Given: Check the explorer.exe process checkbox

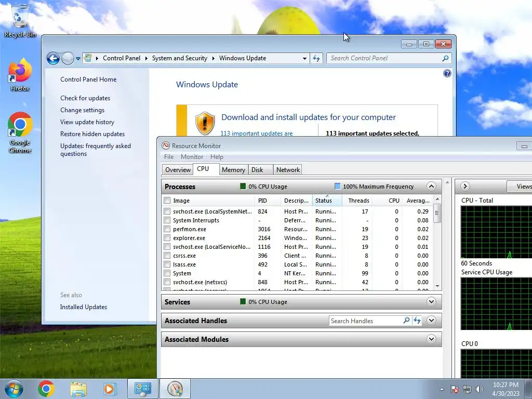Looking at the screenshot, I should click(167, 238).
